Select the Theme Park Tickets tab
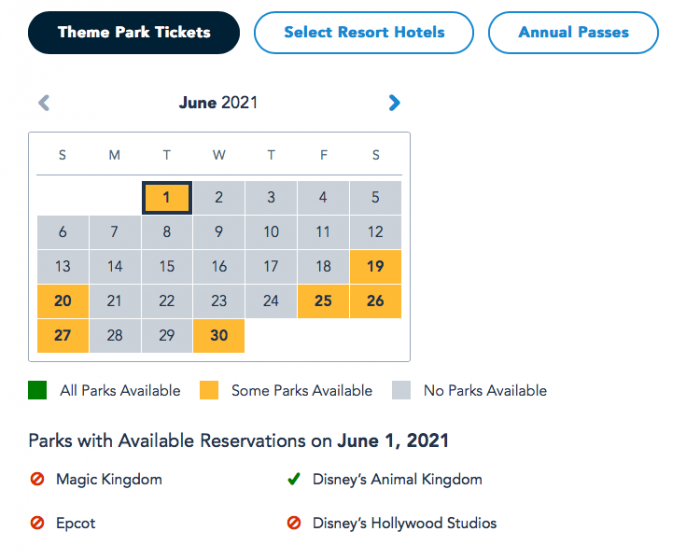 (134, 33)
